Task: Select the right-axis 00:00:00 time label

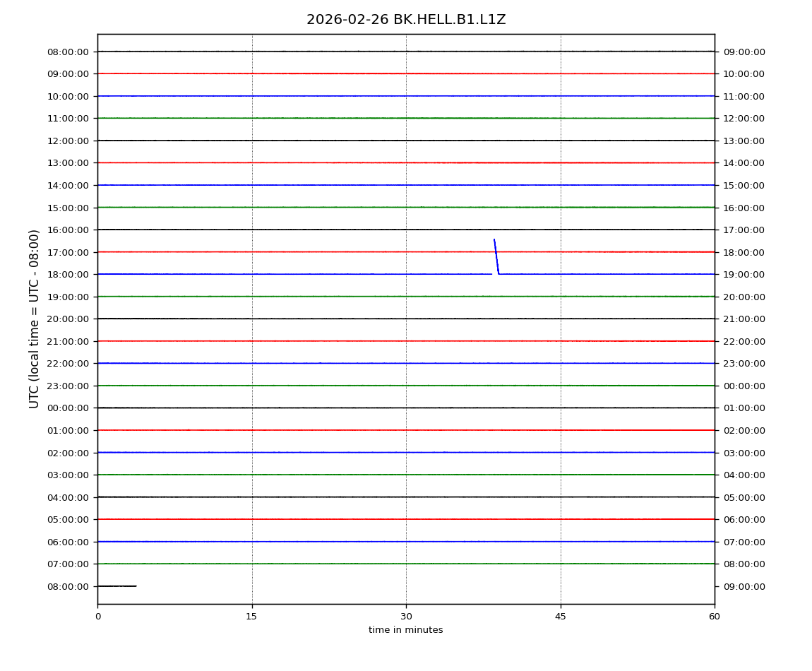Action: tap(744, 386)
